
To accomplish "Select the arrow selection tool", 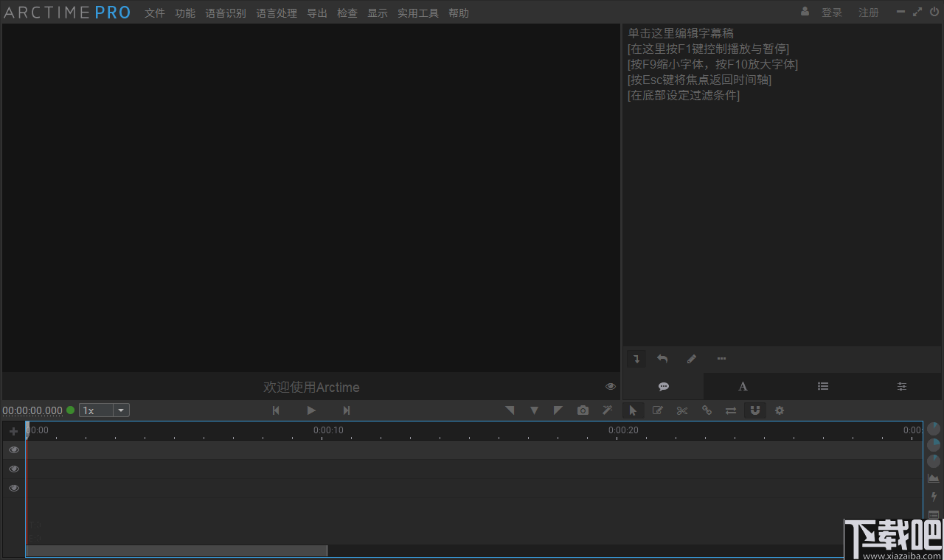I will point(633,410).
